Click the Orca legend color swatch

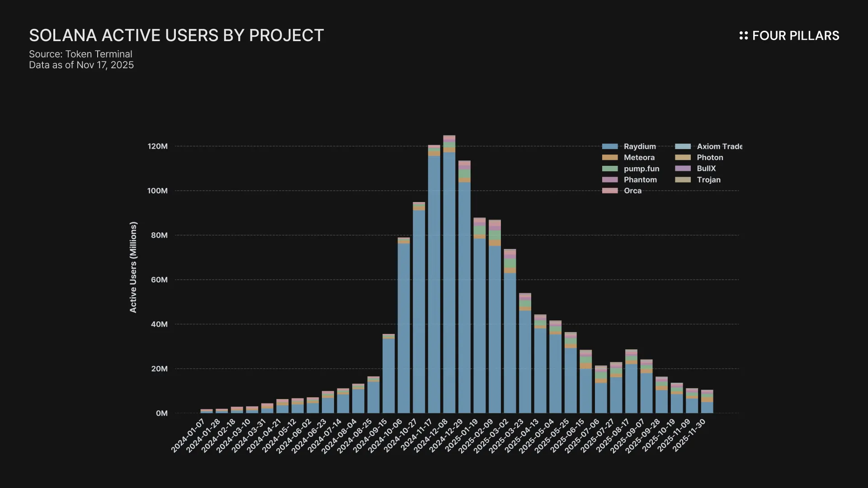610,191
